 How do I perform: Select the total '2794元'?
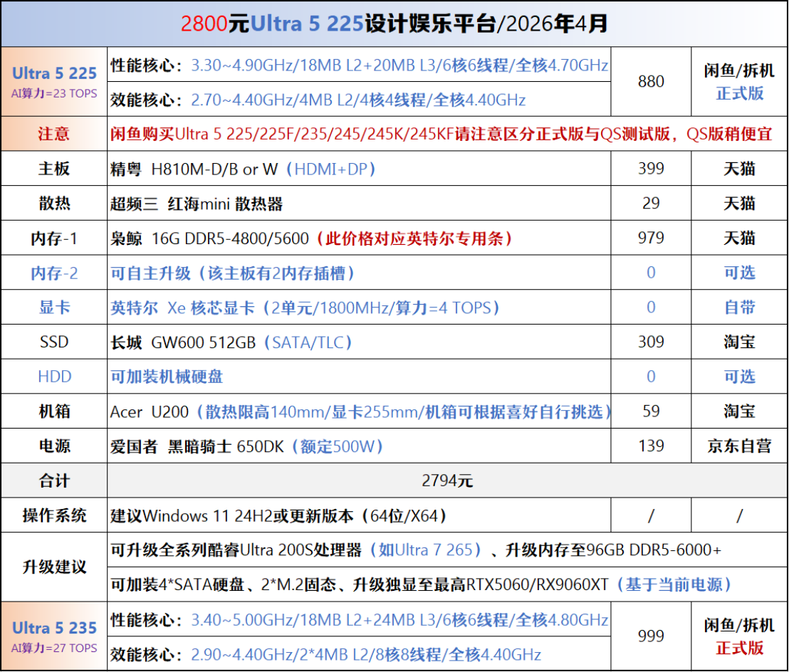click(446, 481)
